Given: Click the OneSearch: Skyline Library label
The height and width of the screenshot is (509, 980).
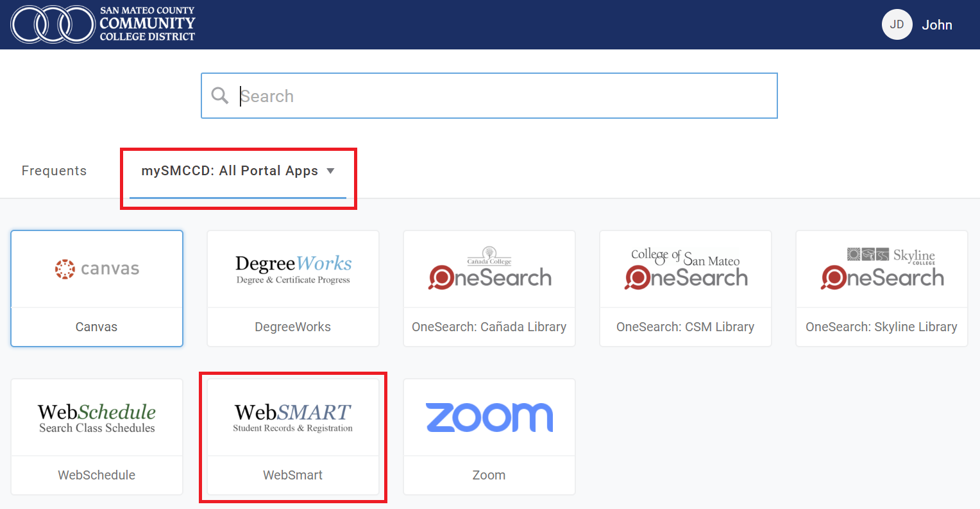Looking at the screenshot, I should pyautogui.click(x=882, y=327).
